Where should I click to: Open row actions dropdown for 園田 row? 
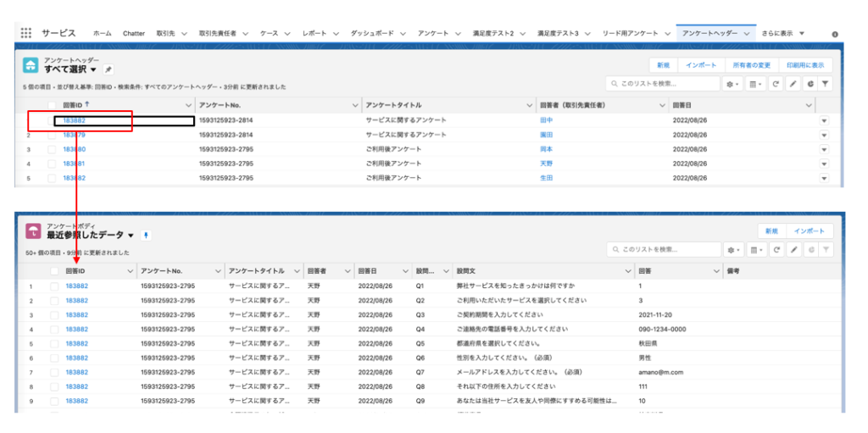pyautogui.click(x=824, y=135)
